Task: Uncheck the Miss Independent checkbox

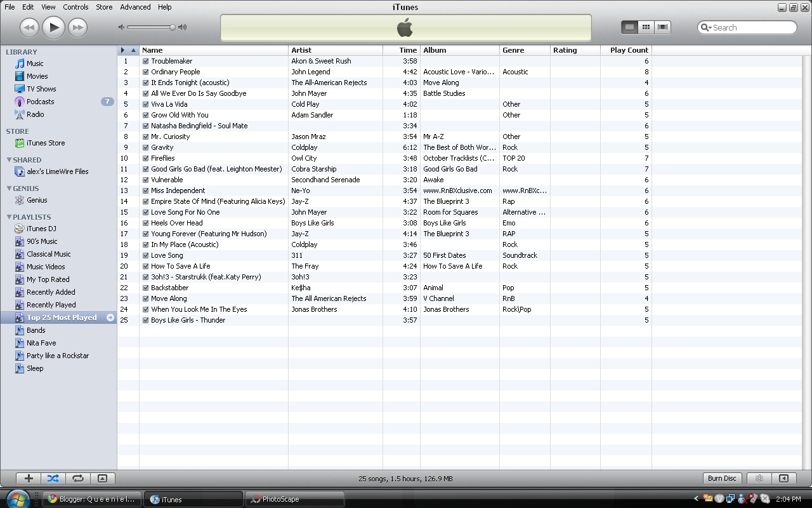Action: click(x=146, y=191)
